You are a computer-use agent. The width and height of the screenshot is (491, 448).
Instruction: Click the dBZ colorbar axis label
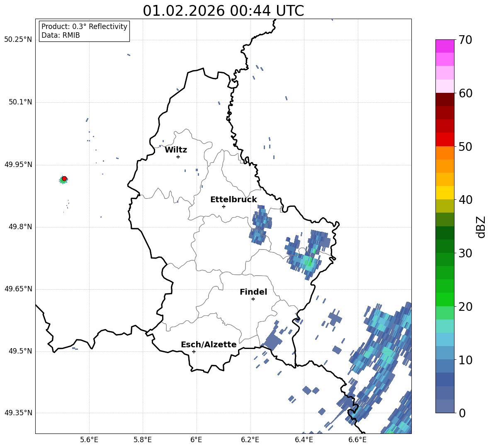(481, 227)
